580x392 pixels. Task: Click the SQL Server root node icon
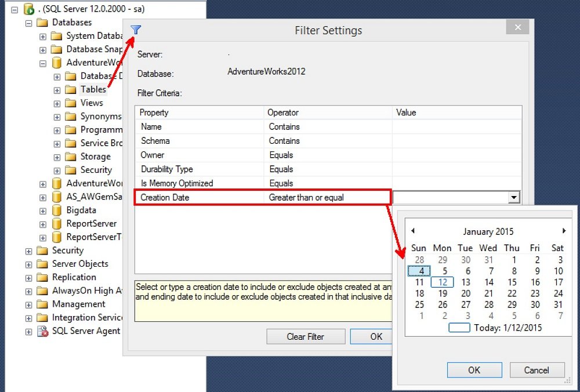click(x=29, y=9)
